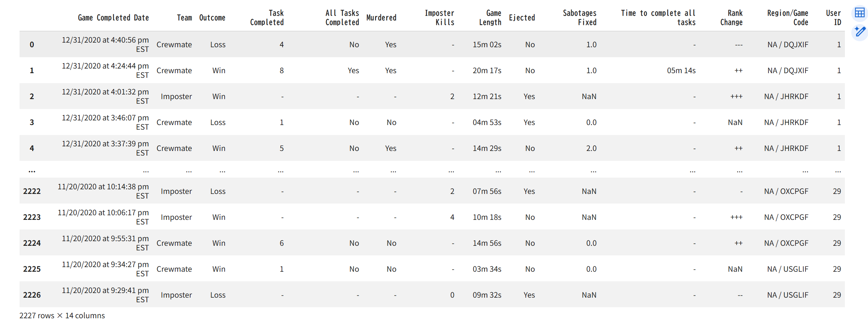Select the NA / USGLIF cell in row 2225
The width and height of the screenshot is (868, 325).
788,269
